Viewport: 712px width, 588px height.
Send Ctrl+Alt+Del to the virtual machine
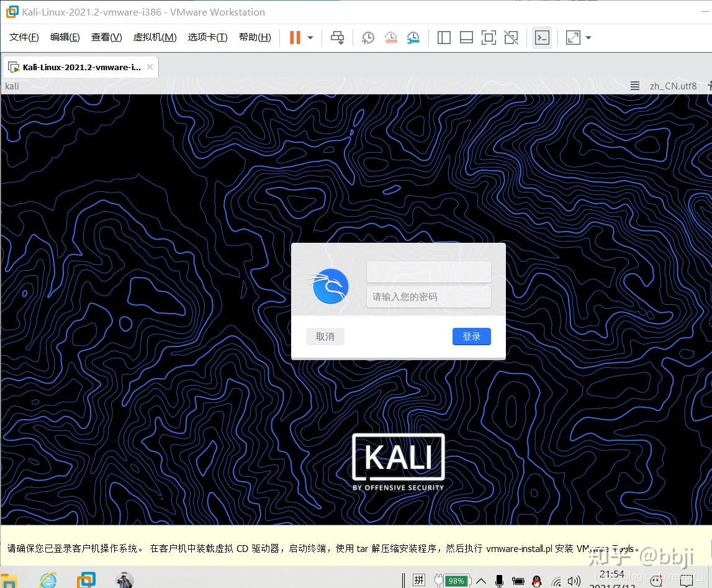pos(338,37)
